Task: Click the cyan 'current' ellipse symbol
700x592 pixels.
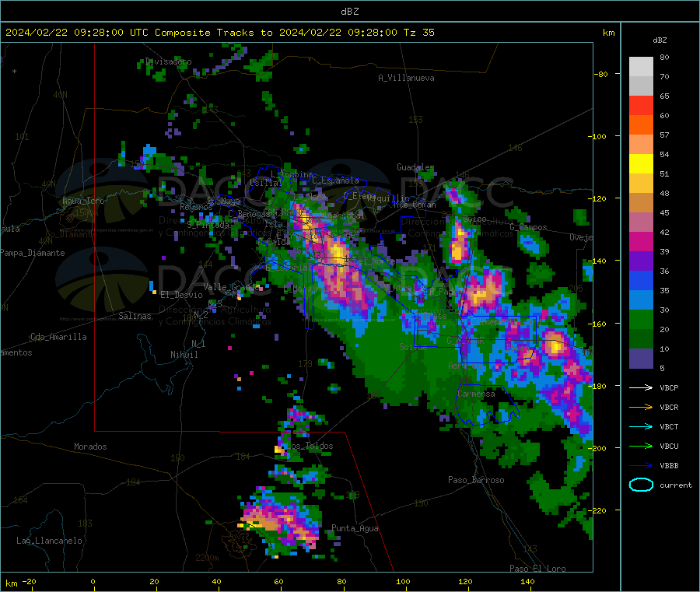Action: pyautogui.click(x=641, y=485)
